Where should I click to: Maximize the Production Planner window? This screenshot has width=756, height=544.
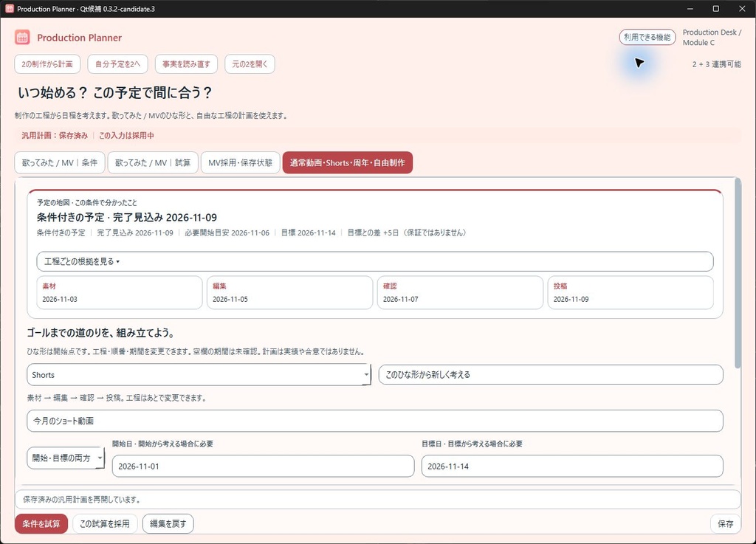[716, 9]
